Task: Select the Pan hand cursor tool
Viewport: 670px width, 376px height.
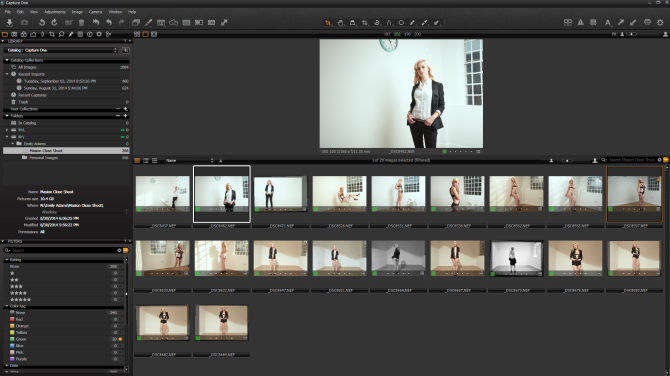Action: [340, 23]
